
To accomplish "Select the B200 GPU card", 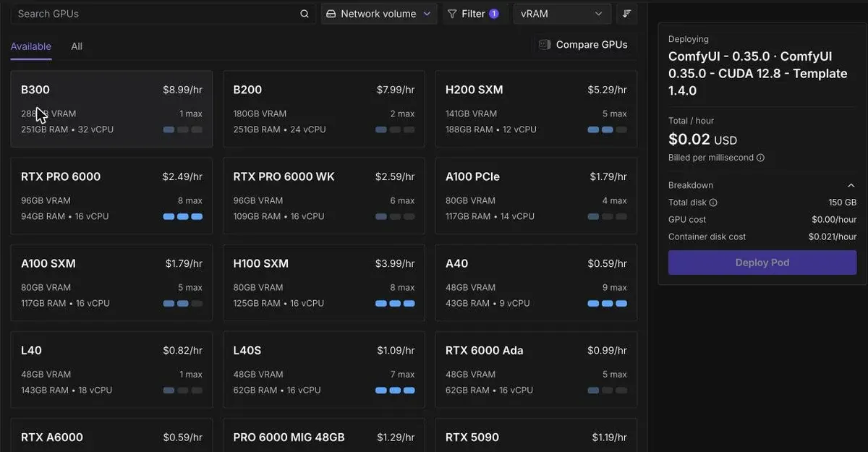I will (324, 109).
